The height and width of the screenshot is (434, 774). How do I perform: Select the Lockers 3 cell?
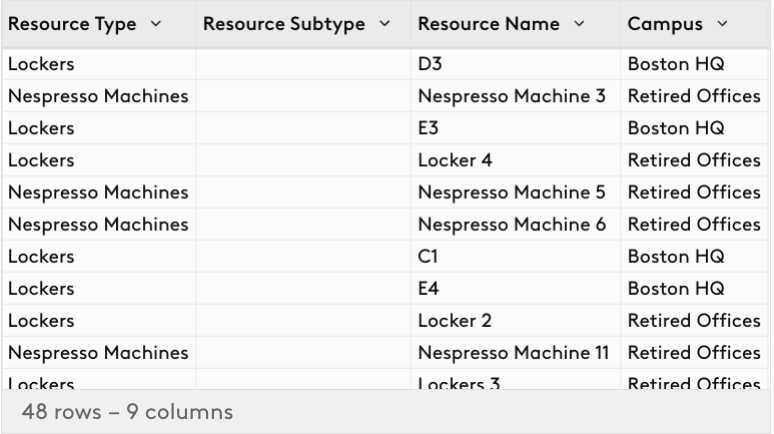tap(515, 379)
